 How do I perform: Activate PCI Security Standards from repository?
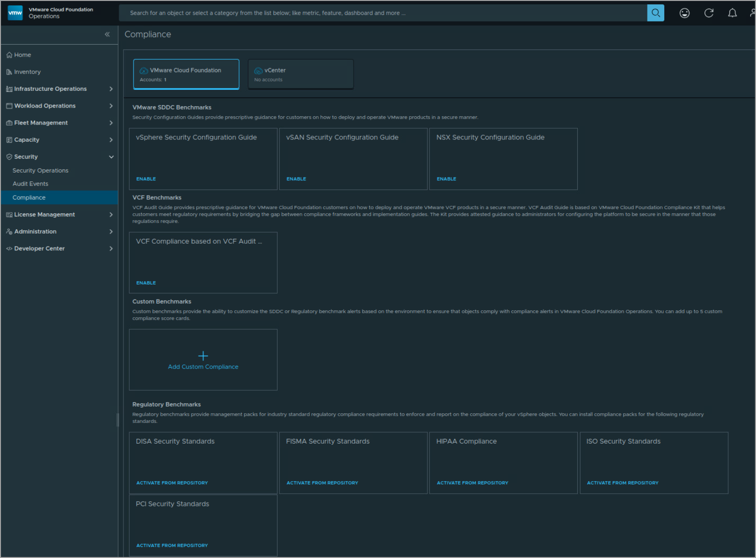tap(172, 546)
